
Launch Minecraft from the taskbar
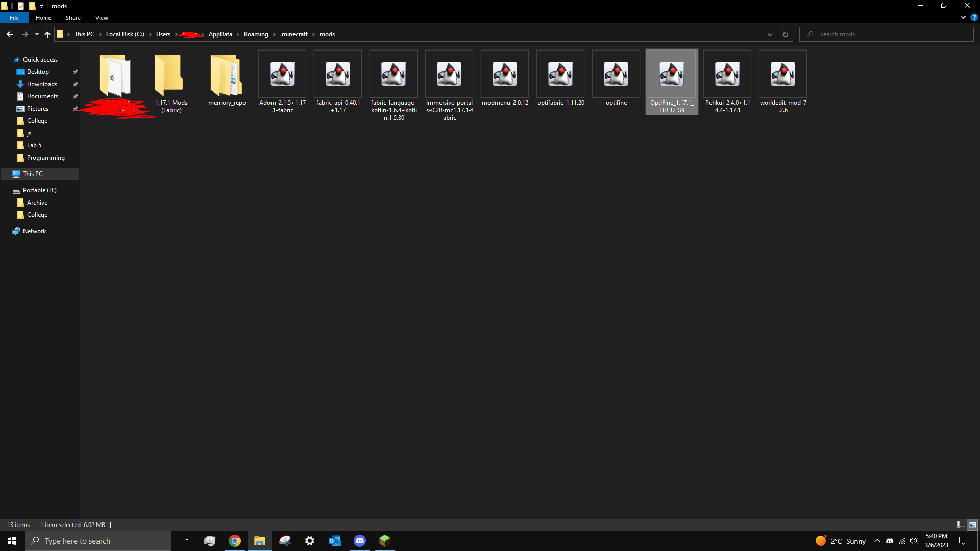[x=384, y=541]
